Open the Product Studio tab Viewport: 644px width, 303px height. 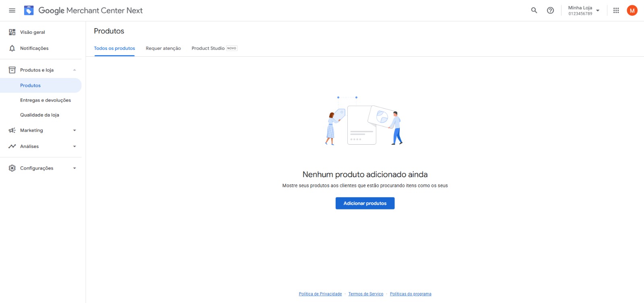pyautogui.click(x=208, y=48)
